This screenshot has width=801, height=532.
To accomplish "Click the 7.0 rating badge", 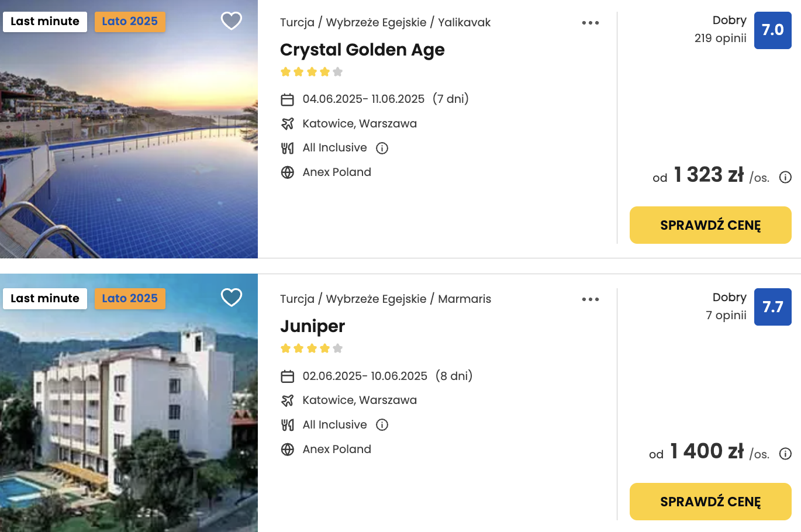I will tap(772, 30).
